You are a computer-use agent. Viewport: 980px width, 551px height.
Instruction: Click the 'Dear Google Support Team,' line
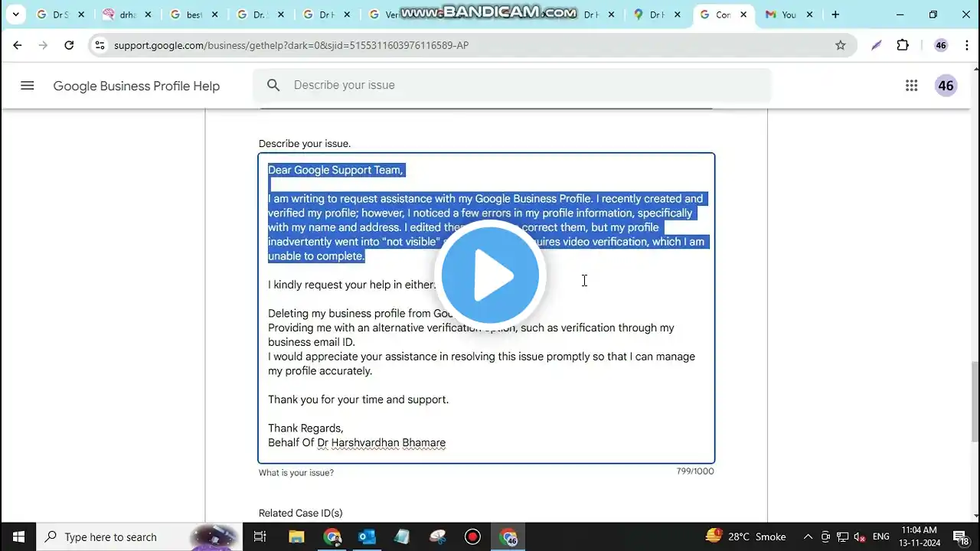[335, 170]
